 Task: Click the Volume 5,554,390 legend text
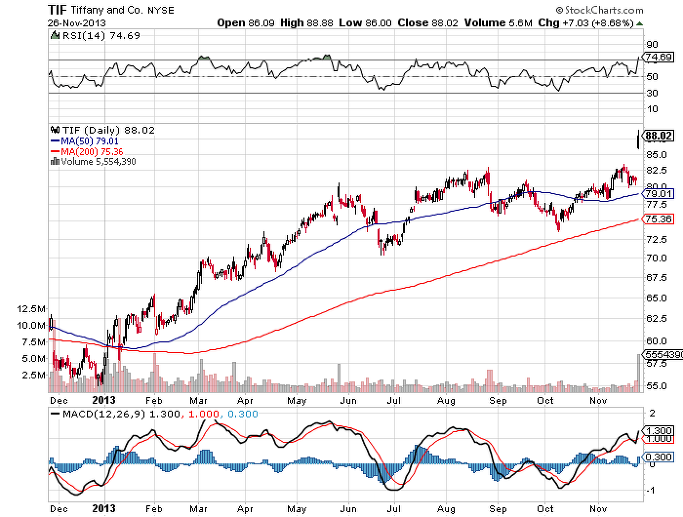coord(98,162)
